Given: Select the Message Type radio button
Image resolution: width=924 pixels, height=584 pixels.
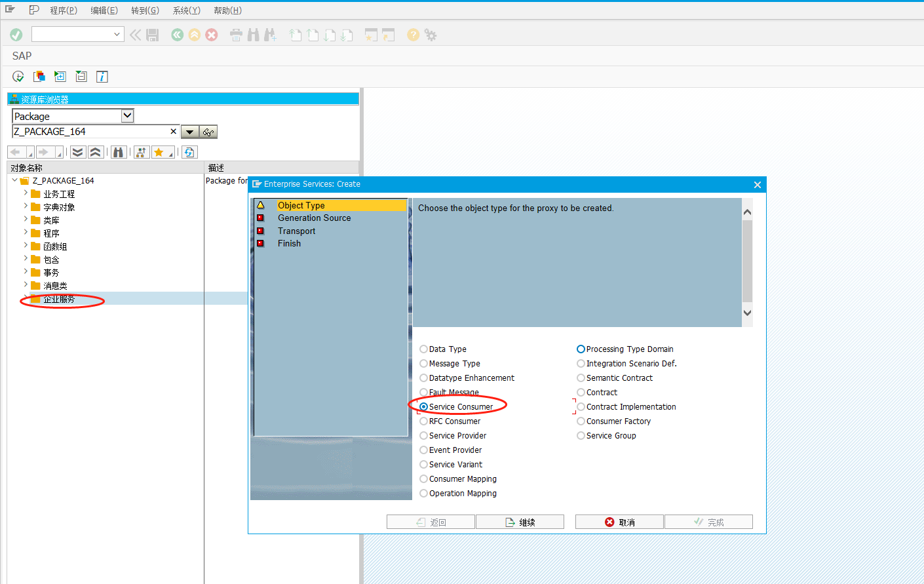Looking at the screenshot, I should tap(423, 364).
